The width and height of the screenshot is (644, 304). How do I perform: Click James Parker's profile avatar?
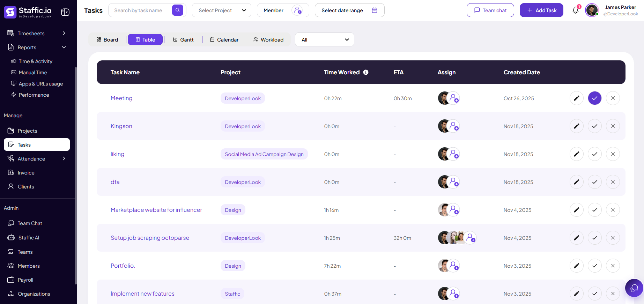tap(592, 10)
